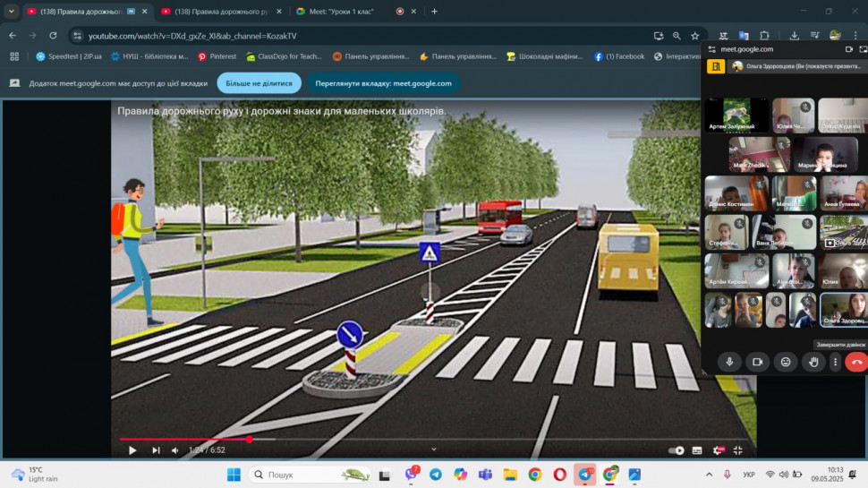Viewport: 868px width, 488px height.
Task: Mute the YouTube player volume
Action: pyautogui.click(x=175, y=450)
